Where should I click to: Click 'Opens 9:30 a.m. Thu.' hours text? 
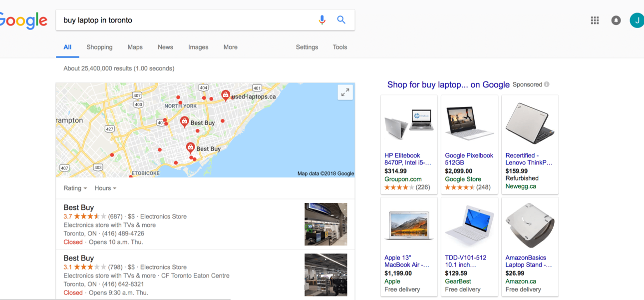click(118, 292)
